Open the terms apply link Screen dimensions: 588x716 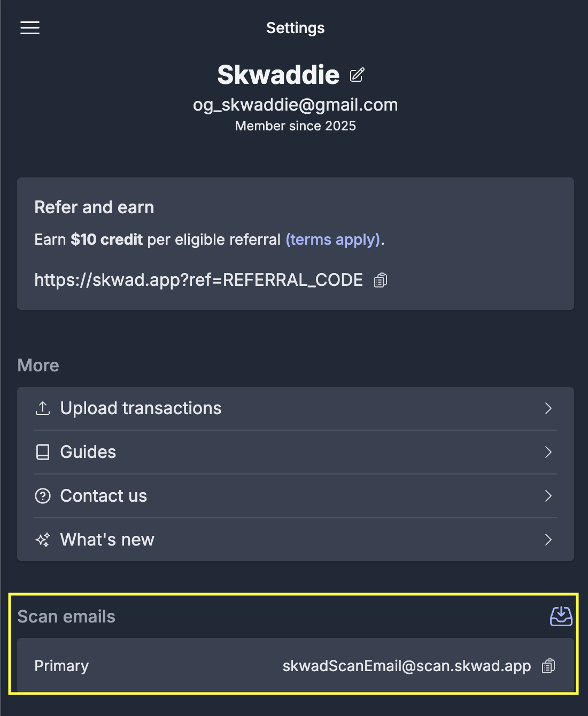pyautogui.click(x=332, y=239)
